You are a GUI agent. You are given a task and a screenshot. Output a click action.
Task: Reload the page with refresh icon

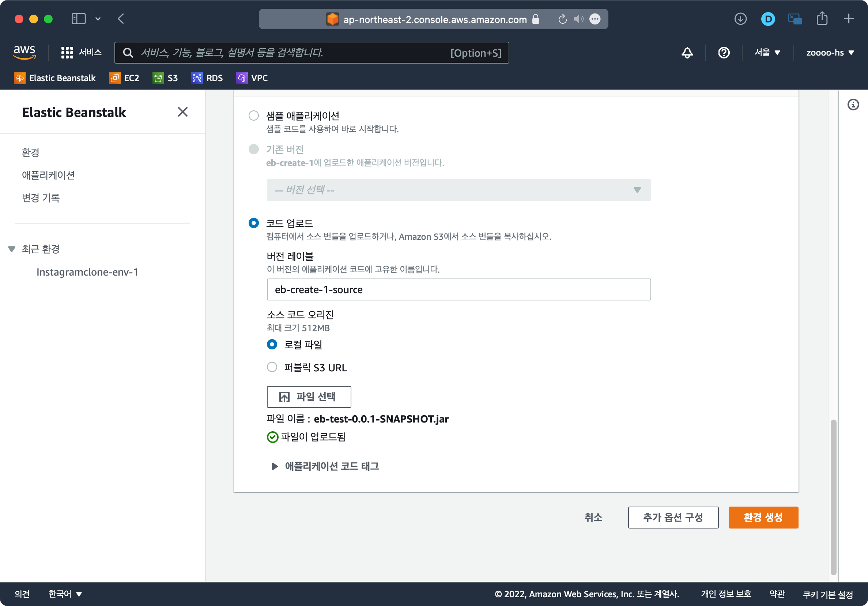tap(562, 19)
